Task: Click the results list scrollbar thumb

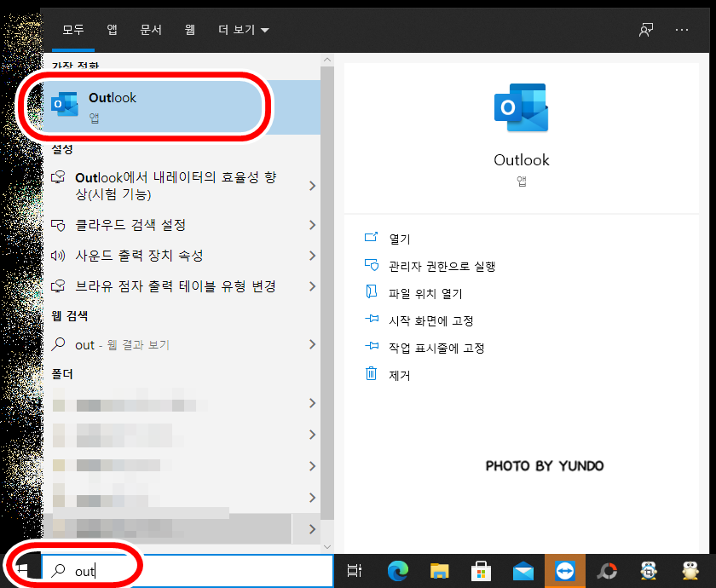Action: pyautogui.click(x=327, y=292)
